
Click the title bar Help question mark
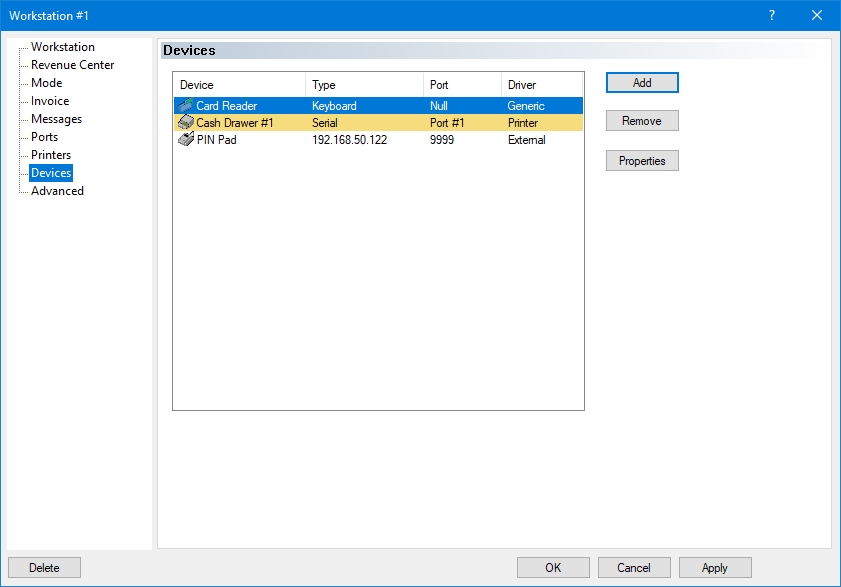click(772, 15)
